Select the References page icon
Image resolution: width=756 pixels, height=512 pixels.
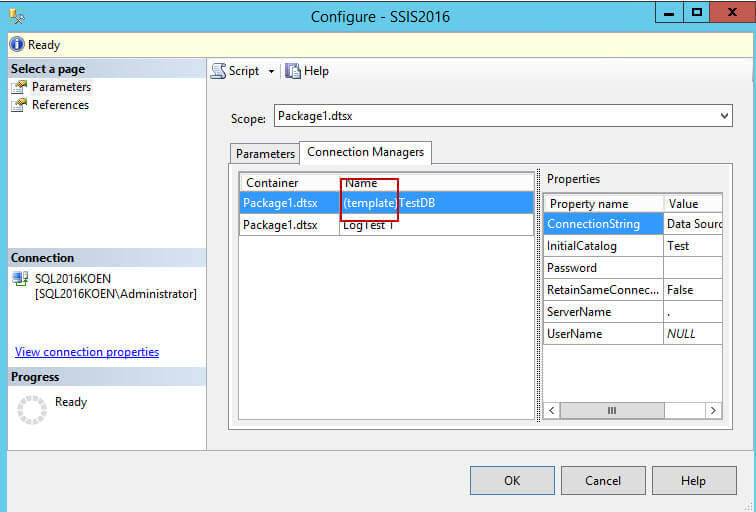19,105
